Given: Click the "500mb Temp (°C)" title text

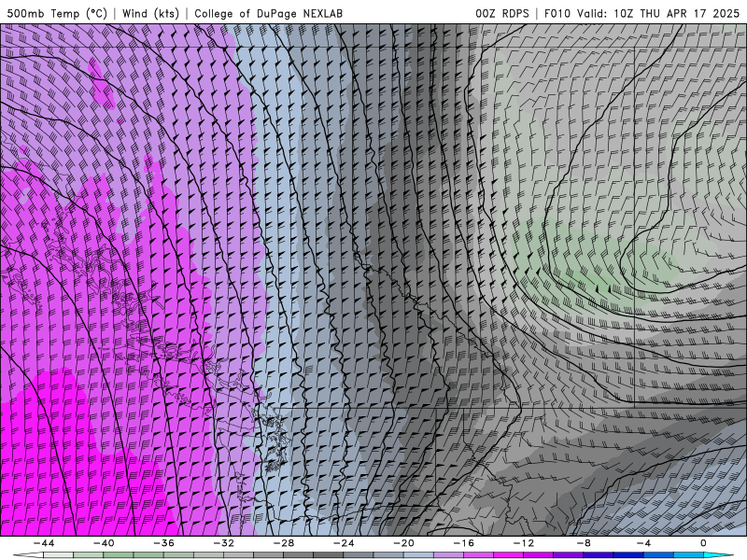Looking at the screenshot, I should [x=57, y=13].
